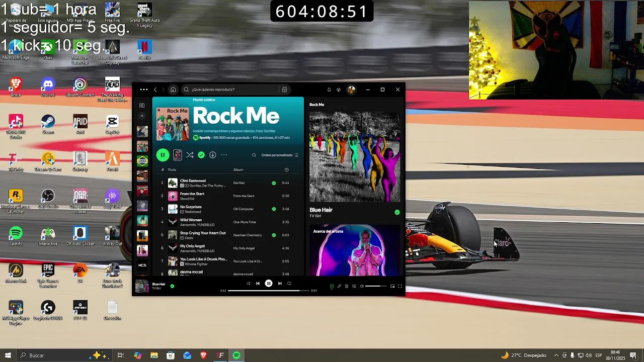The width and height of the screenshot is (644, 362).
Task: Open the lyrics microphone icon
Action: tap(339, 286)
